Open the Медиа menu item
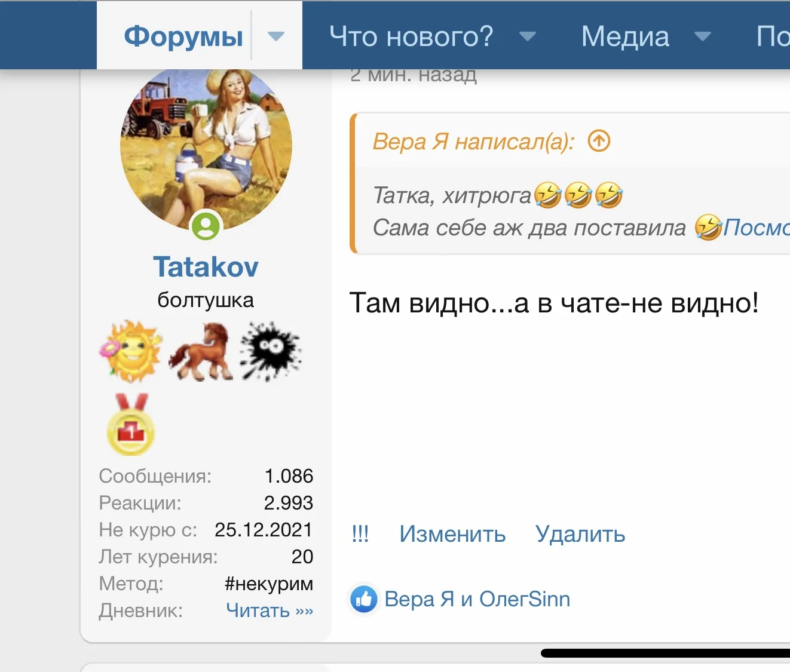The height and width of the screenshot is (672, 790). coord(625,36)
